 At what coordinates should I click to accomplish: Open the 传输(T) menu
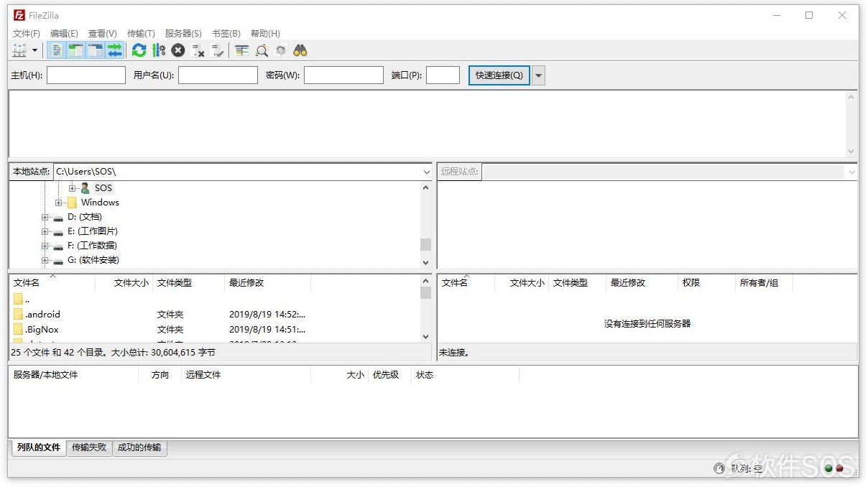click(141, 33)
